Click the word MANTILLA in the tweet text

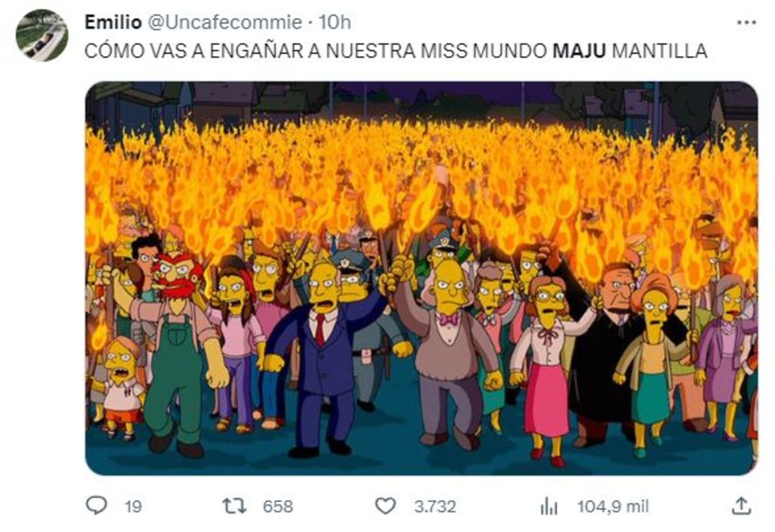pyautogui.click(x=660, y=51)
